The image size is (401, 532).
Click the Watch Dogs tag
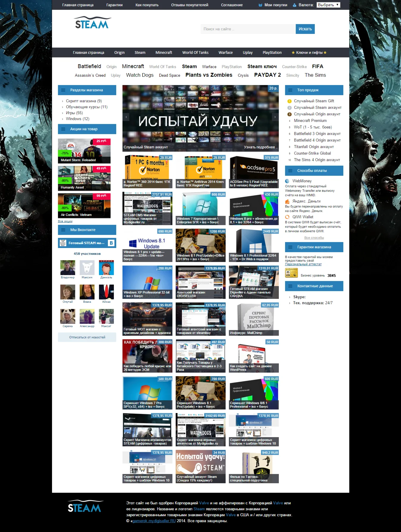(140, 75)
